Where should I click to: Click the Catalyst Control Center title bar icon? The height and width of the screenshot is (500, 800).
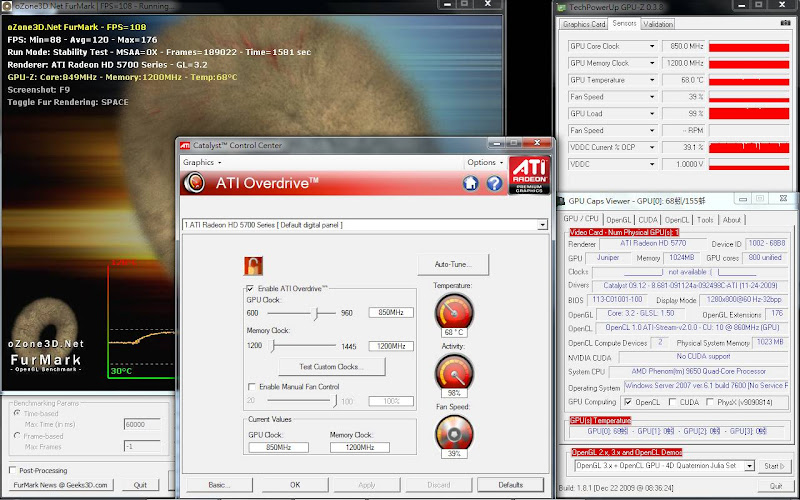(185, 145)
